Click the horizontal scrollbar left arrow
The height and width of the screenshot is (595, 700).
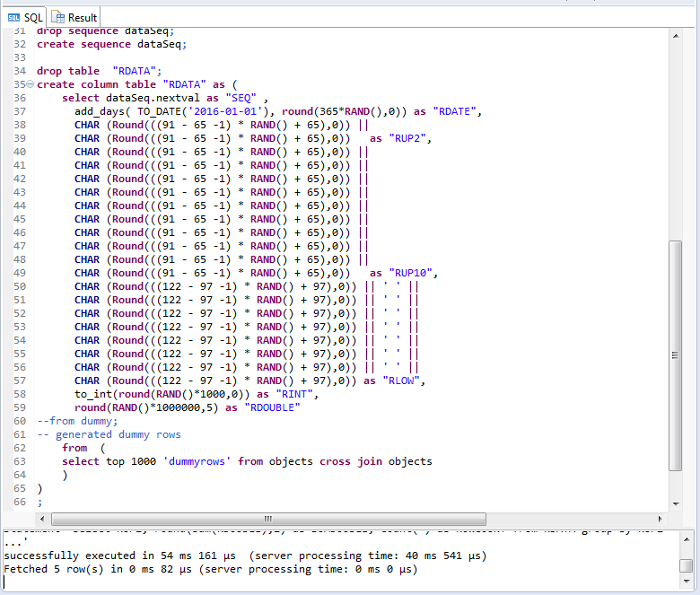(42, 519)
